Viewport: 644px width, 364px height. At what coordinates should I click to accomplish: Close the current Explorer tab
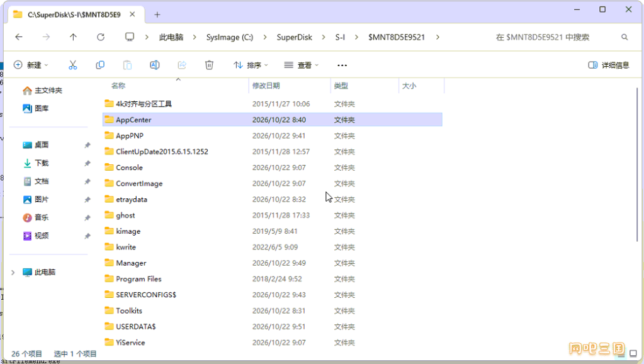coord(132,14)
